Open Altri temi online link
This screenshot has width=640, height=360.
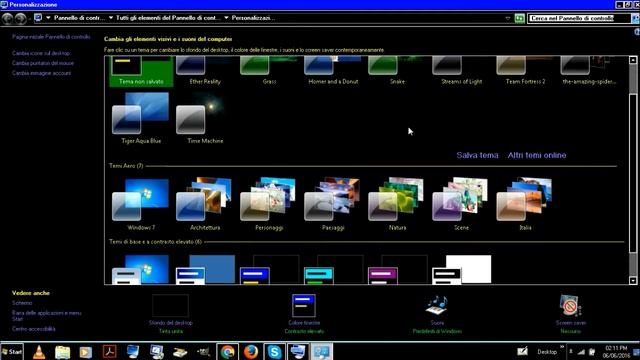(x=537, y=155)
